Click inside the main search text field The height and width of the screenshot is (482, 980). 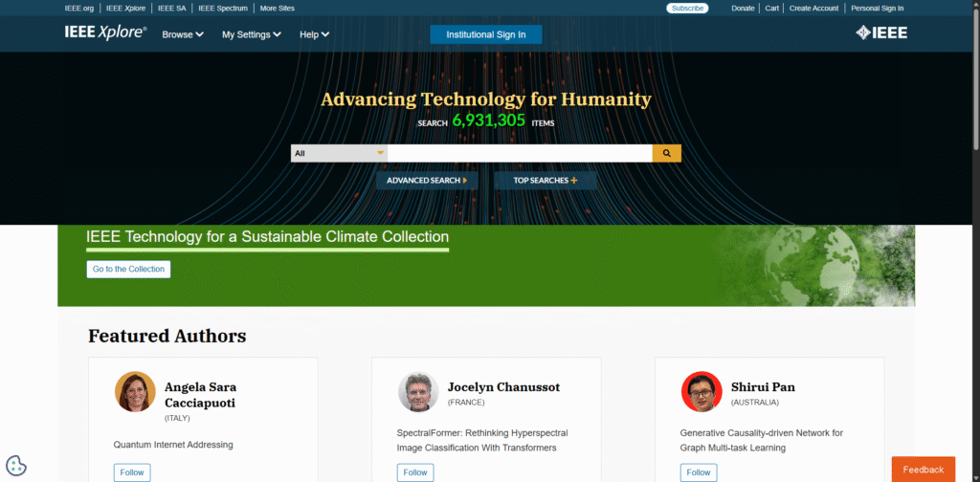pos(519,153)
